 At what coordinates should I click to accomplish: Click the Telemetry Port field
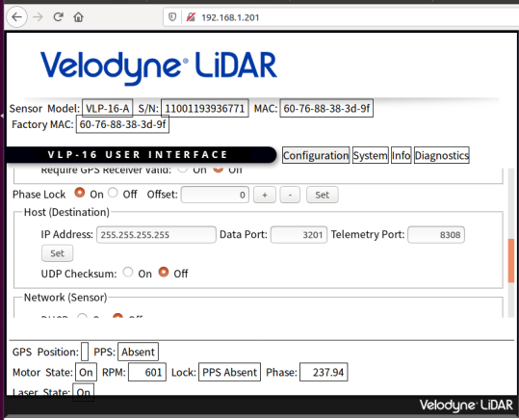[436, 235]
